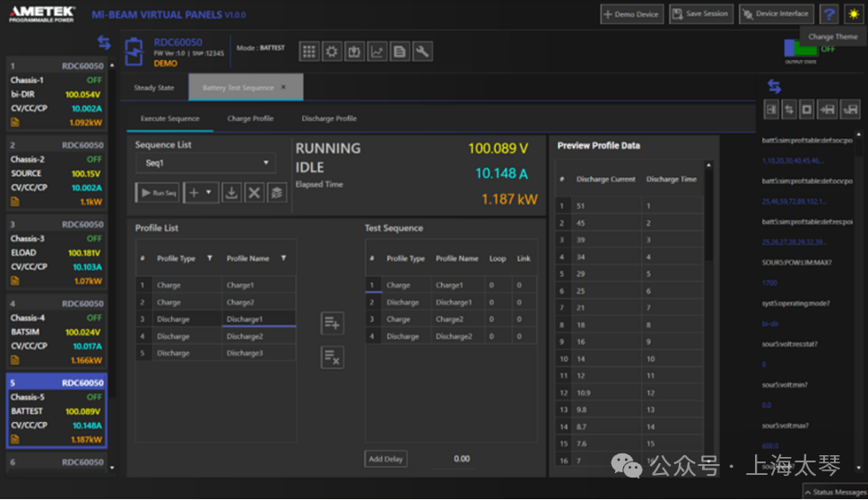Viewport: 868px width, 500px height.
Task: Open the Profile Type column filter
Action: pyautogui.click(x=210, y=258)
